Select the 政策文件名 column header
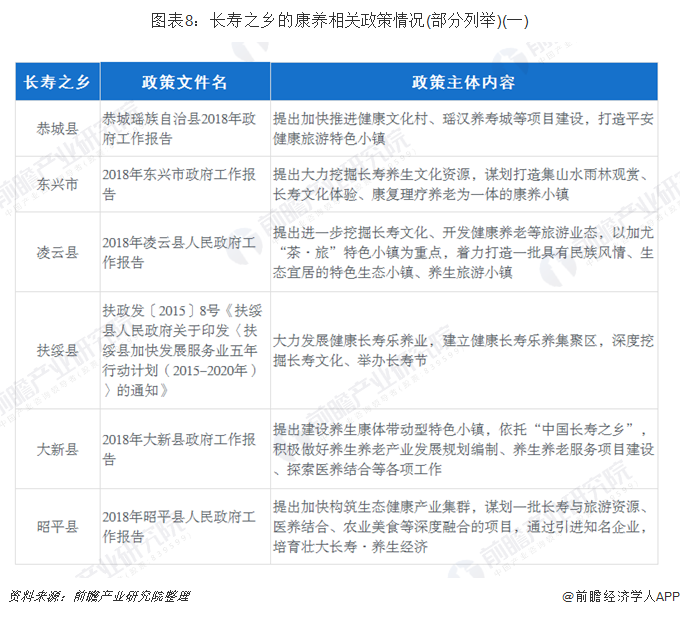680x617 pixels. point(184,82)
